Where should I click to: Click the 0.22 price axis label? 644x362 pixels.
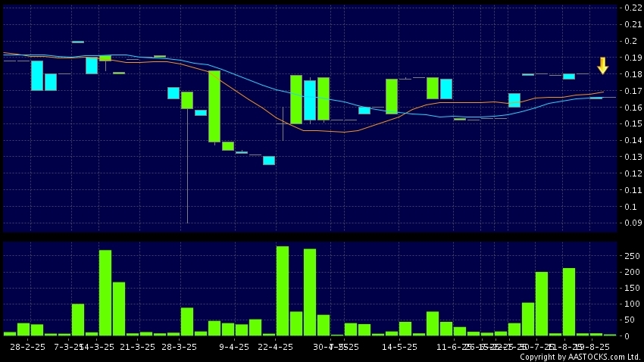click(x=633, y=8)
